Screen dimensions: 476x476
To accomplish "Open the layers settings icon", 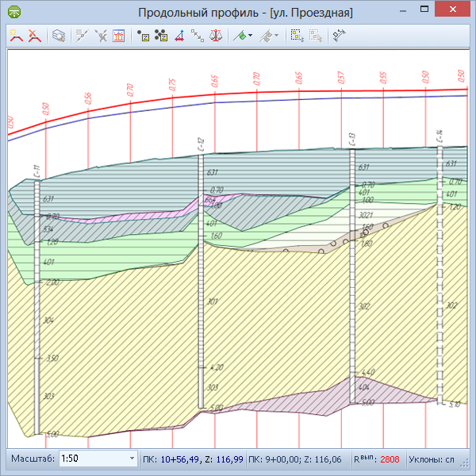I will click(x=59, y=36).
